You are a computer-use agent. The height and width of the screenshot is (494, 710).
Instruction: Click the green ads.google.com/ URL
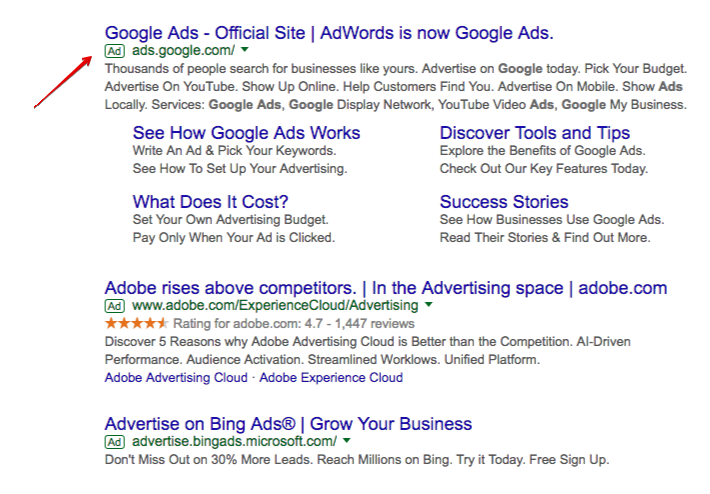coord(183,50)
